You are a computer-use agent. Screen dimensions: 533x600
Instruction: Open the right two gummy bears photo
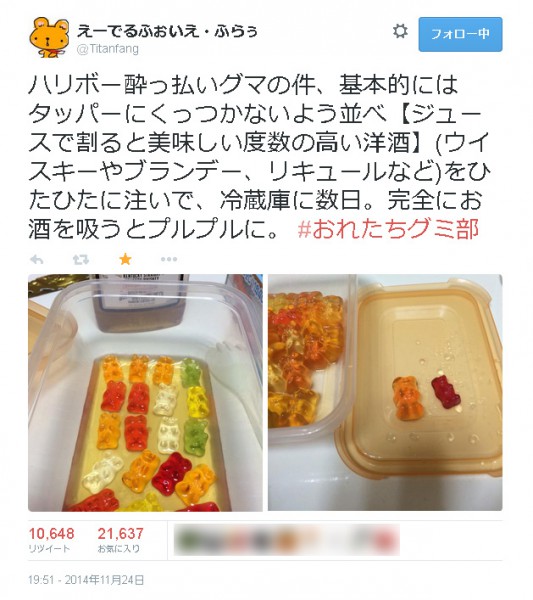385,393
